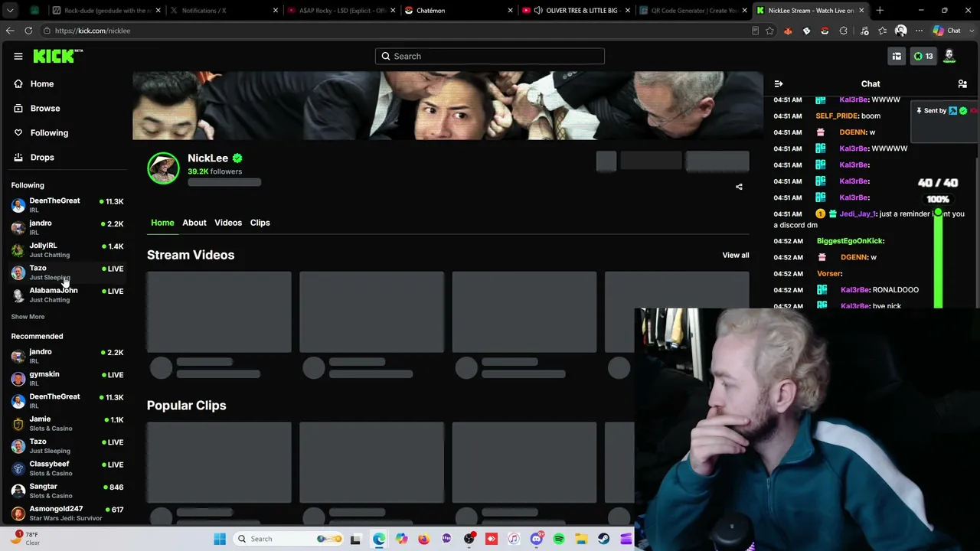The width and height of the screenshot is (980, 551).
Task: Open the weather widget showing 78°F
Action: pos(24,539)
